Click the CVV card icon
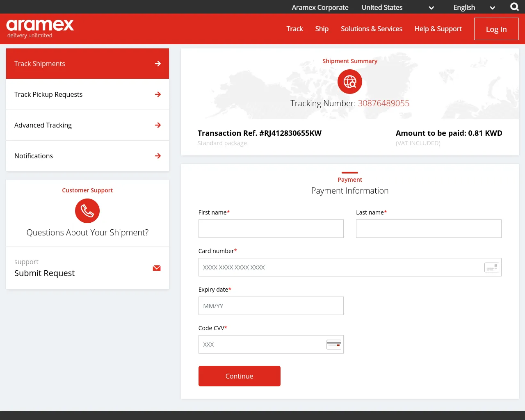 (334, 345)
